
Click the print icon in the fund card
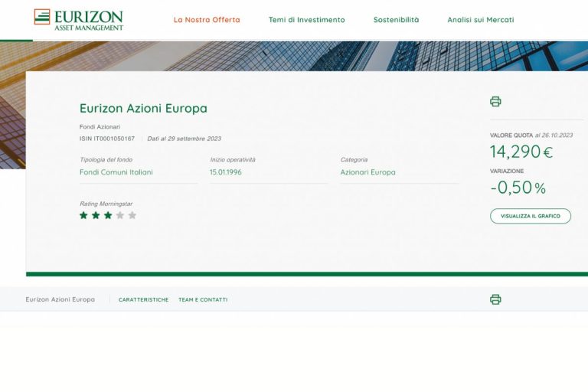495,101
